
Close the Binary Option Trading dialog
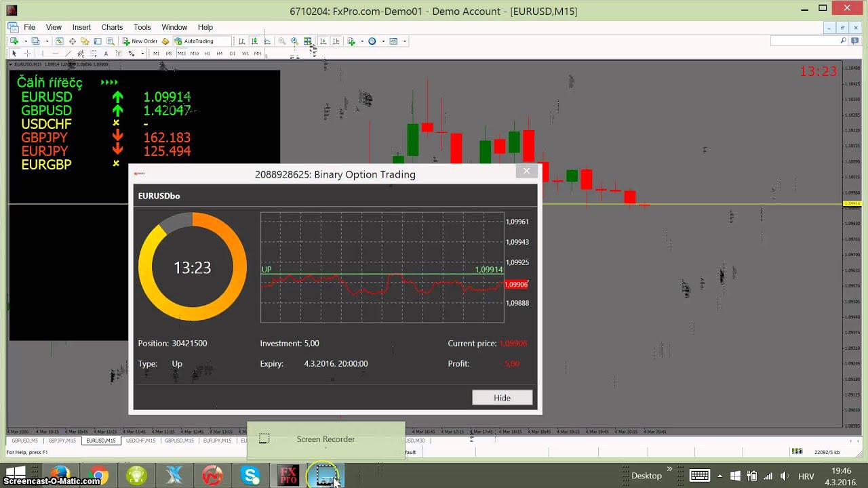(526, 171)
